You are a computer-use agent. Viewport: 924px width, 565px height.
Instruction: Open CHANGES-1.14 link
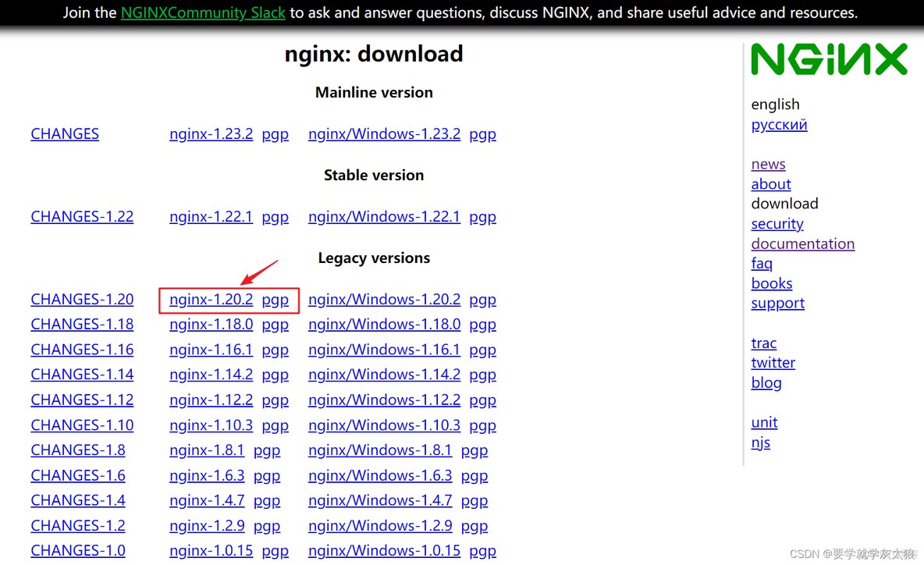[x=82, y=374]
